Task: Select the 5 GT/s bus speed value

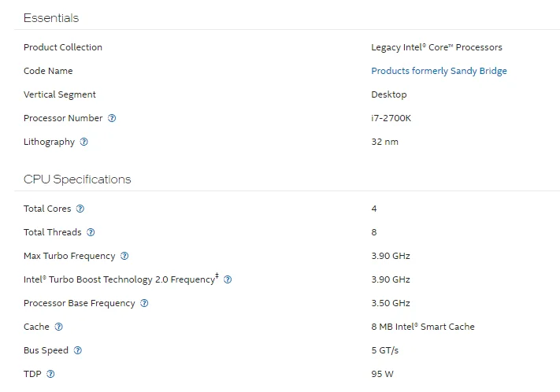Action: coord(385,350)
